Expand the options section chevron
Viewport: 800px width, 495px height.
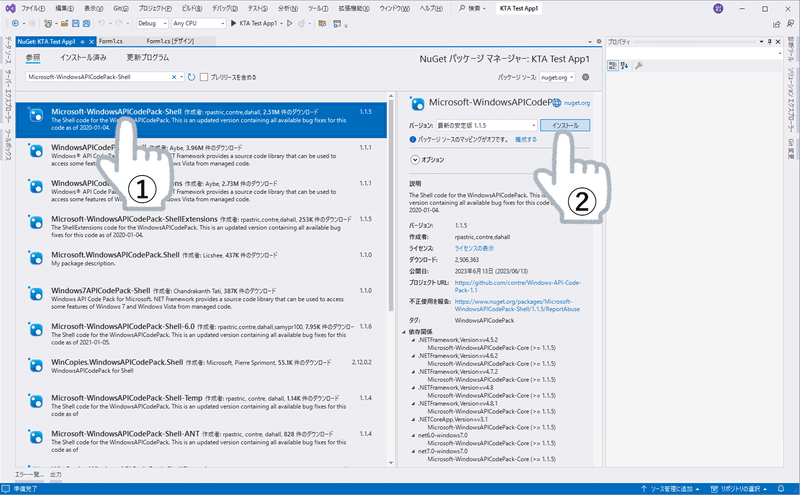[x=415, y=160]
